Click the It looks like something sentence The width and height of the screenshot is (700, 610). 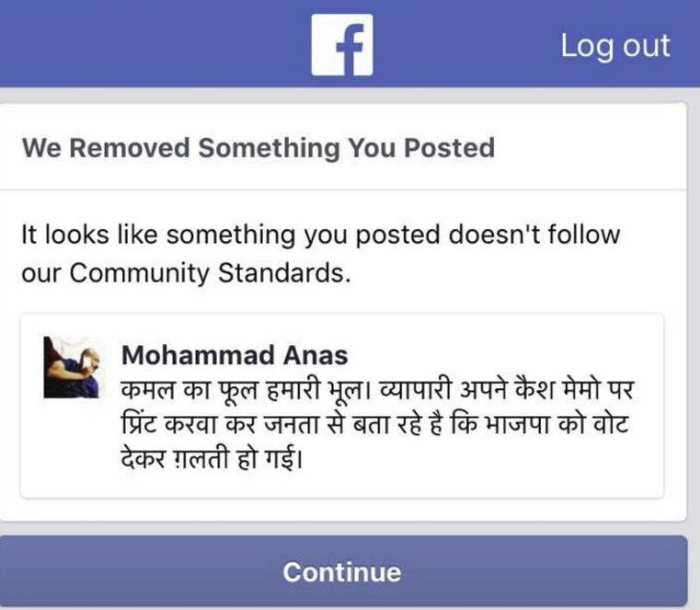[320, 253]
